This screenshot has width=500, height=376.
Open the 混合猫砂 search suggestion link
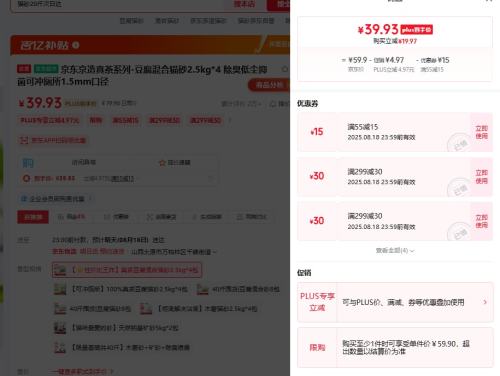pos(167,21)
